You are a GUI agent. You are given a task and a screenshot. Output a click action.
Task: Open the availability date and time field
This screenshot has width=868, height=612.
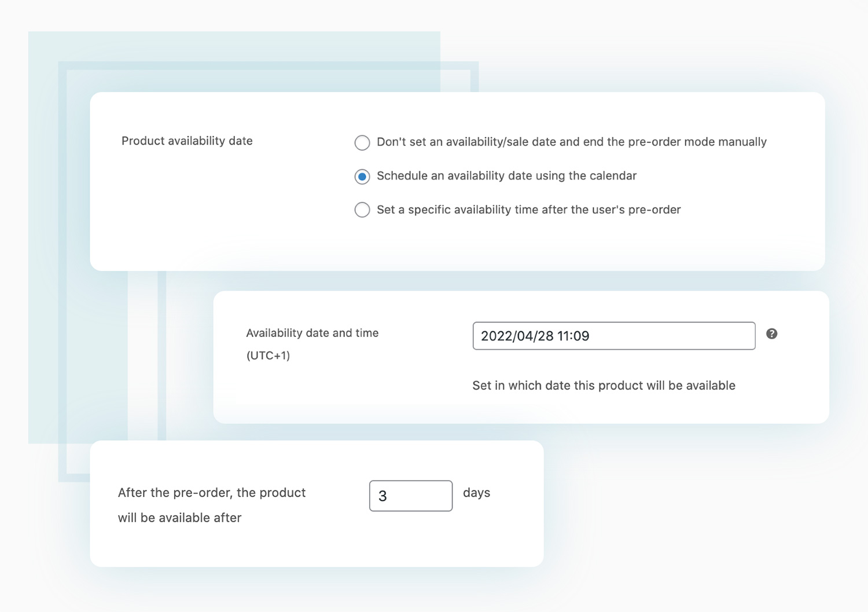point(613,336)
